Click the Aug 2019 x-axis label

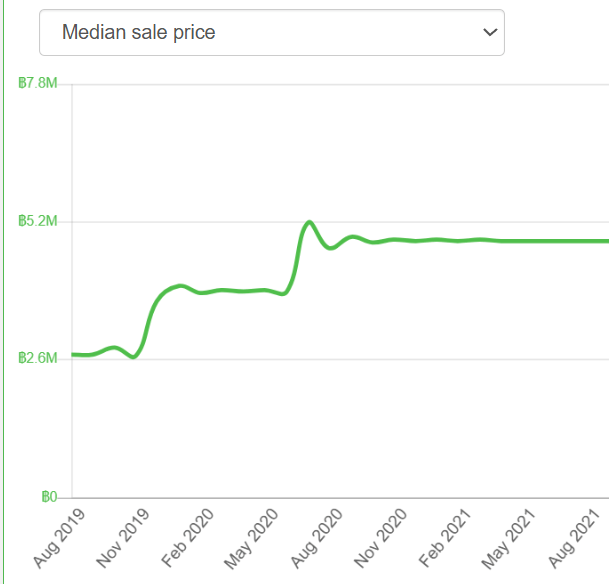59,538
